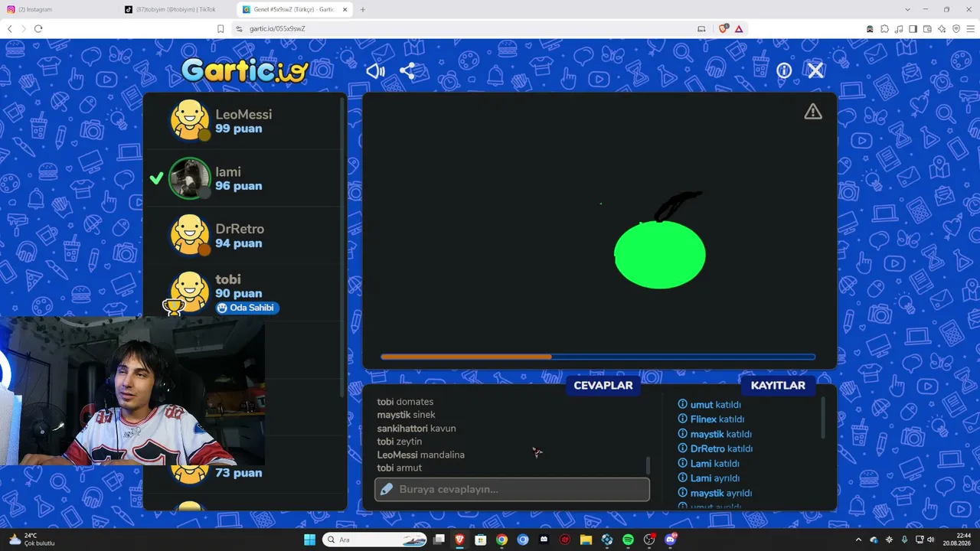Open a new browser tab

click(x=363, y=9)
